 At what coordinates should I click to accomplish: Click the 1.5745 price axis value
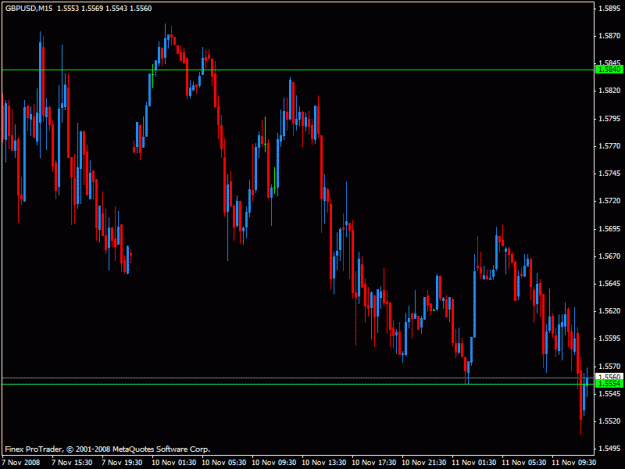(x=609, y=173)
